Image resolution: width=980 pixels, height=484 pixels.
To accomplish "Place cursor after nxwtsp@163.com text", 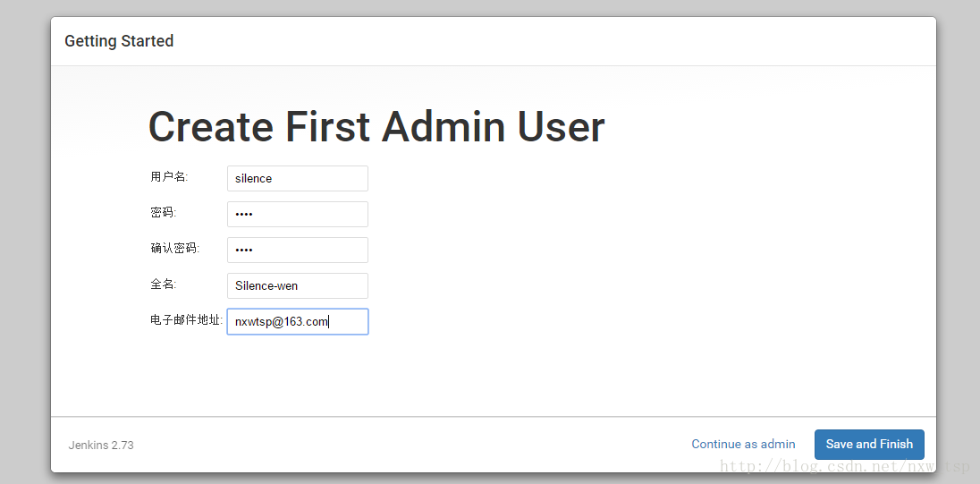I will [329, 321].
